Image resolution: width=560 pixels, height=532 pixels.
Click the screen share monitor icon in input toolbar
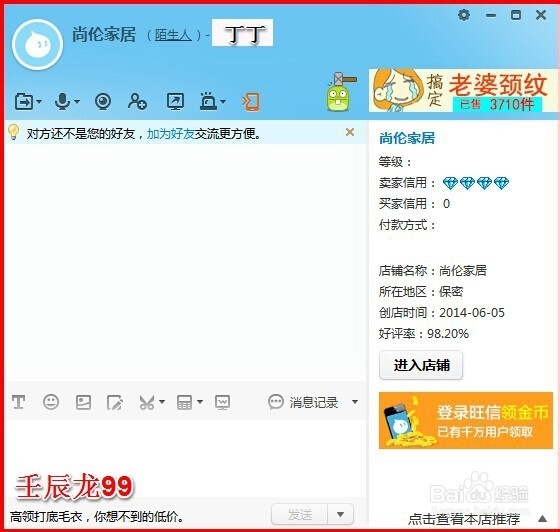[x=222, y=402]
